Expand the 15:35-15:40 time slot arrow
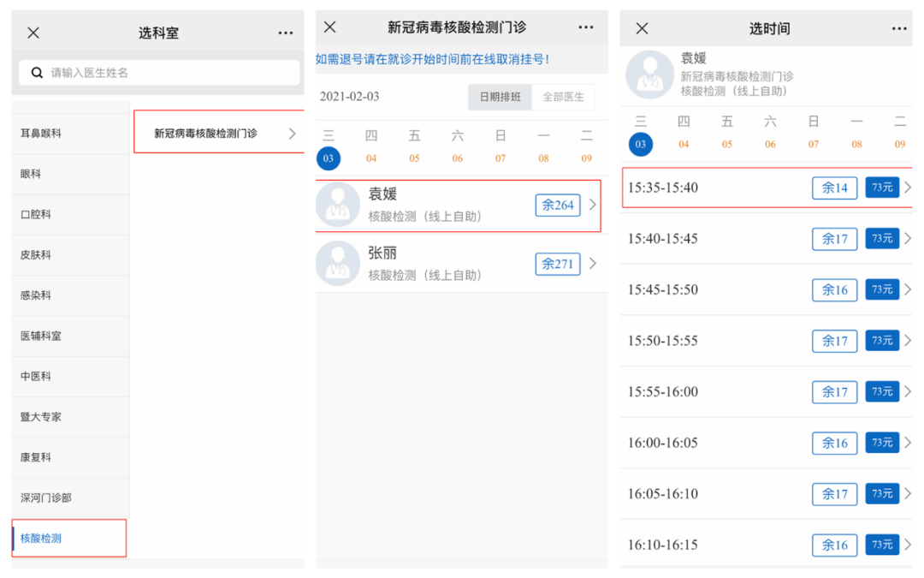 click(908, 188)
